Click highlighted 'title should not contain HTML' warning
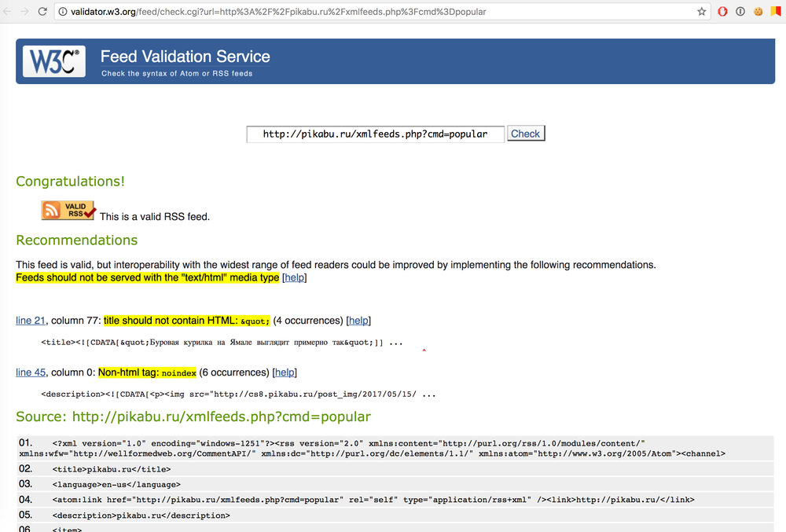The height and width of the screenshot is (532, 786). [x=187, y=321]
